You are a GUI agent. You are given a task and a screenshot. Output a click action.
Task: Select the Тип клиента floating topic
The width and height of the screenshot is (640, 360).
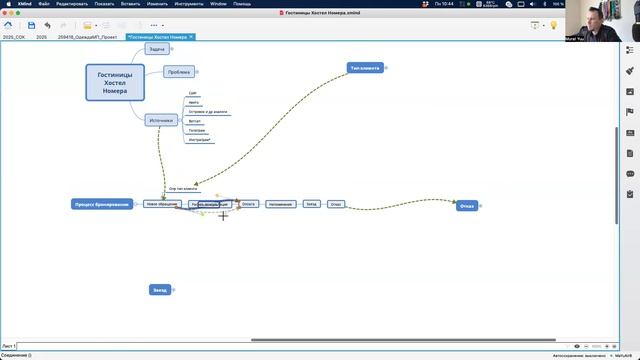(x=365, y=68)
